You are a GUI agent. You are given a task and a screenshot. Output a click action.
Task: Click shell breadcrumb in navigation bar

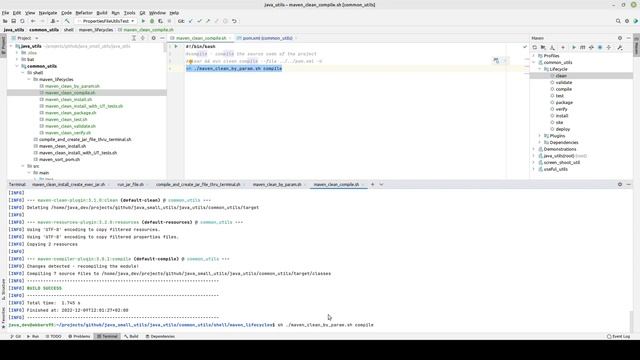point(69,30)
